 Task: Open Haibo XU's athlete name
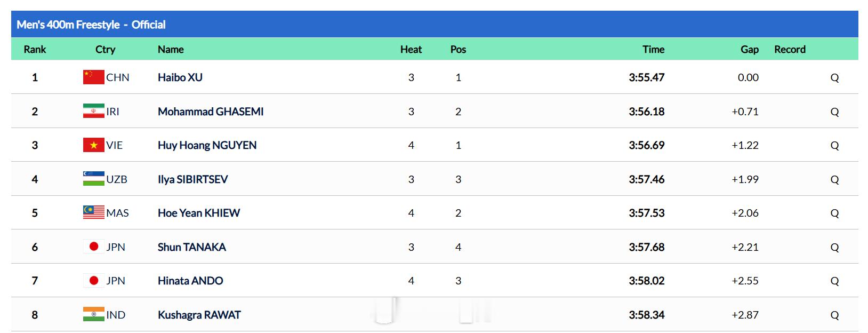[180, 77]
